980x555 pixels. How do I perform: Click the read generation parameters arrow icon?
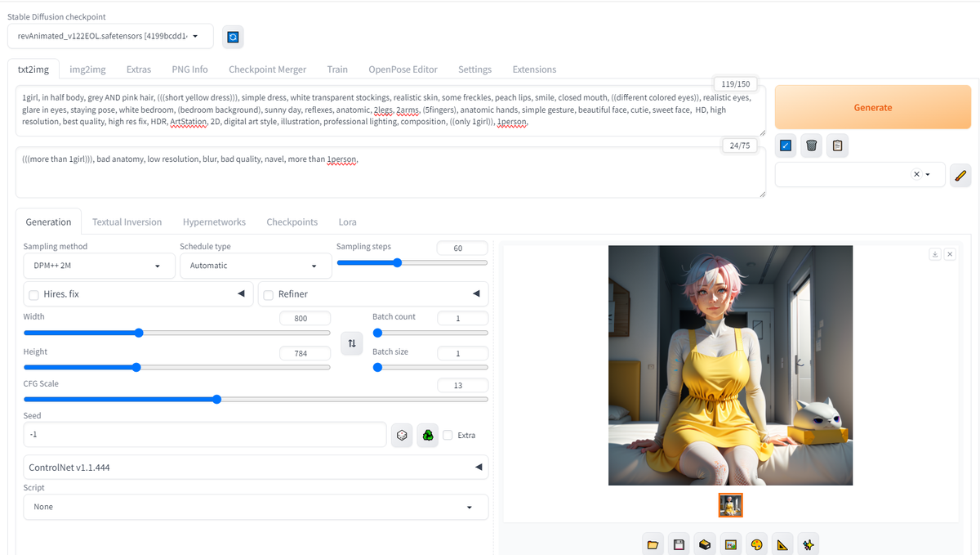coord(786,145)
